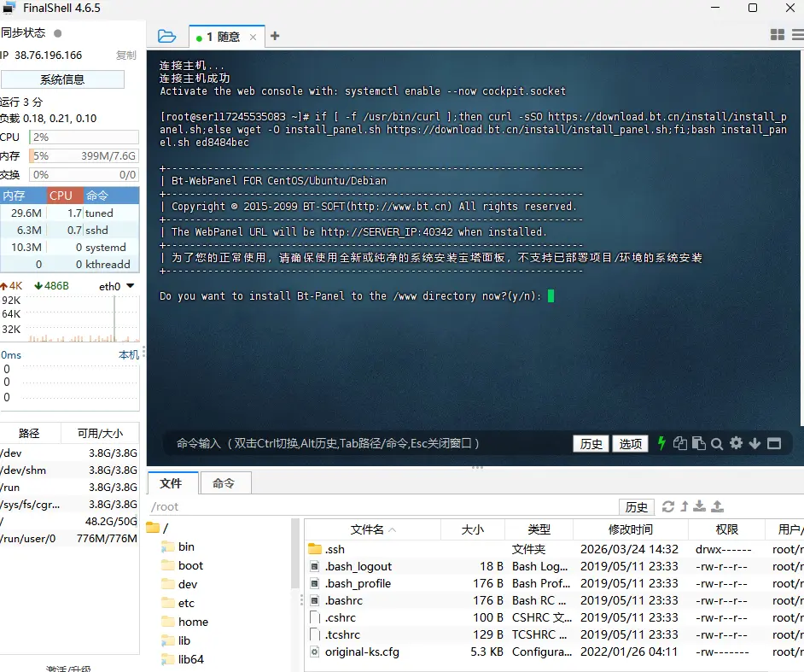Toggle the 同步状态 sync status dot
This screenshot has height=672, width=804.
click(55, 32)
